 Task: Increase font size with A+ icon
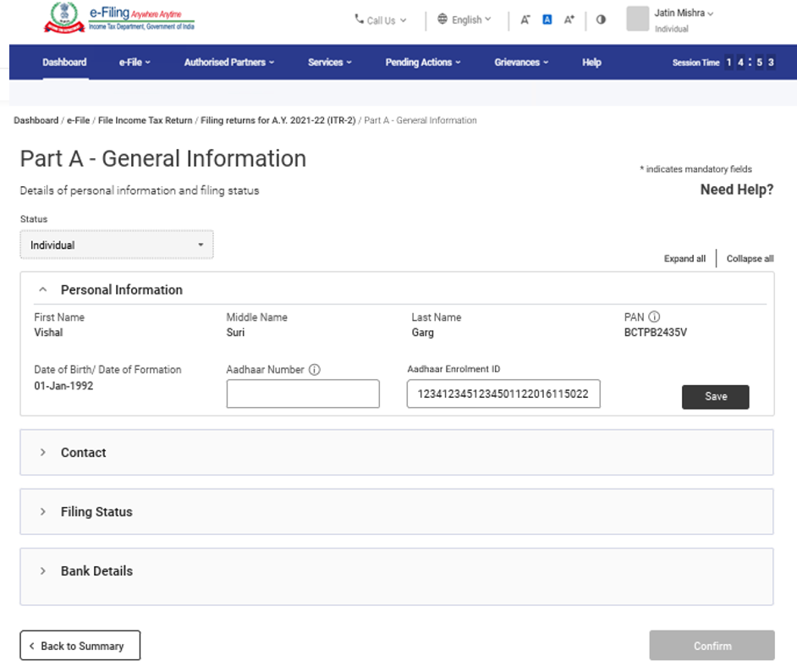tap(569, 19)
